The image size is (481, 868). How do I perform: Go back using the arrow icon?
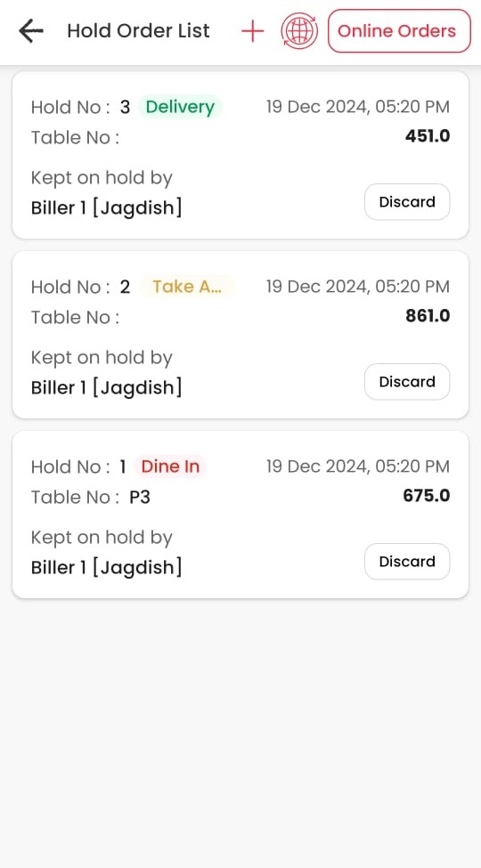[x=30, y=31]
